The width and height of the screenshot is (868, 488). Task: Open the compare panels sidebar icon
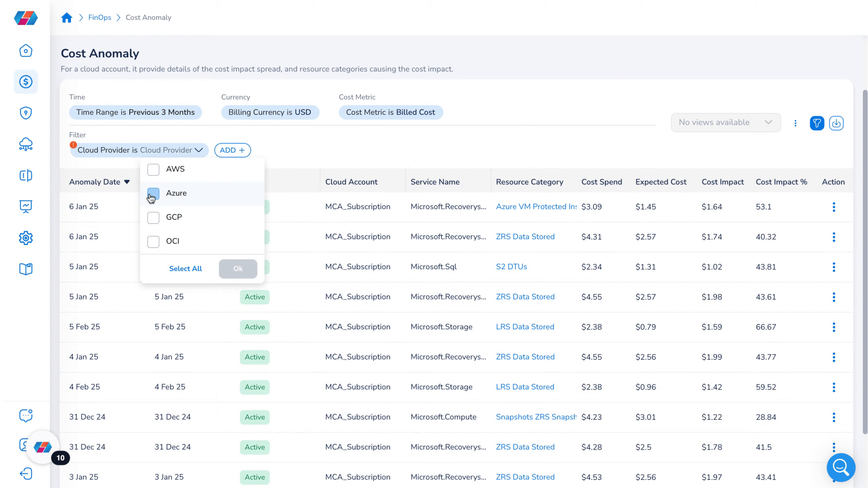(26, 175)
